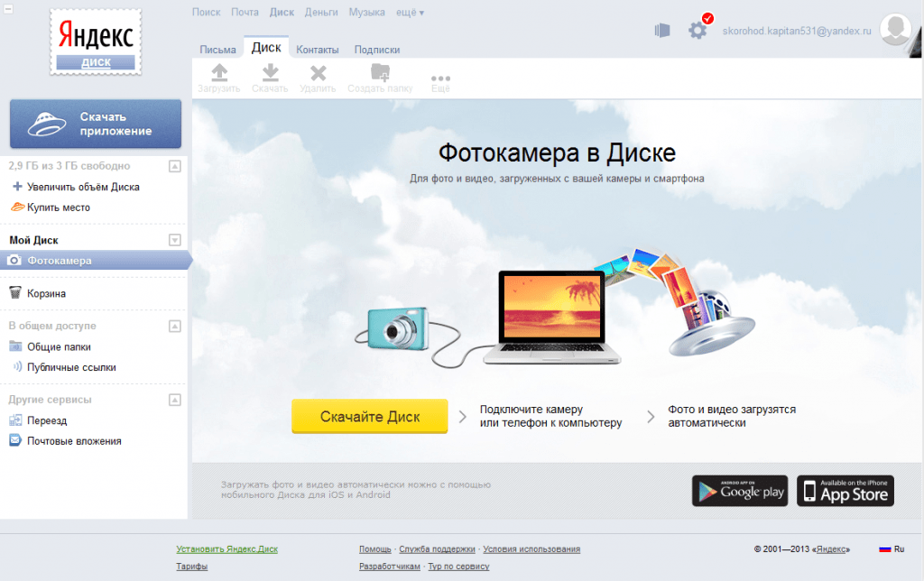Screen dimensions: 924x581
Task: Click the Ru language label in footer
Action: click(x=900, y=549)
